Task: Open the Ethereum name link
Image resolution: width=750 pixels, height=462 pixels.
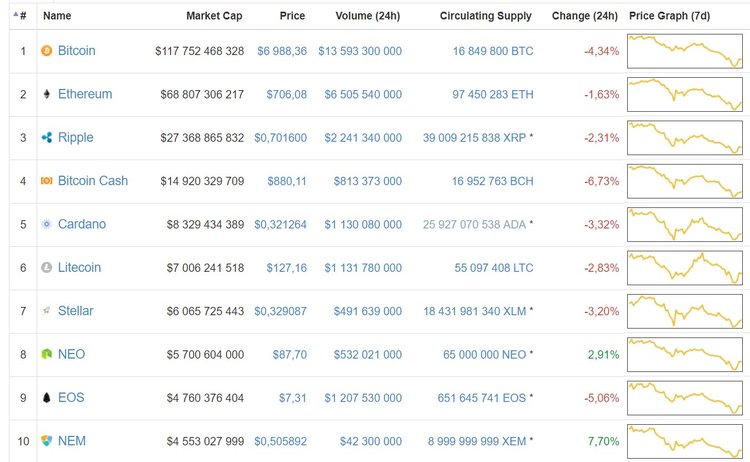Action: [85, 94]
